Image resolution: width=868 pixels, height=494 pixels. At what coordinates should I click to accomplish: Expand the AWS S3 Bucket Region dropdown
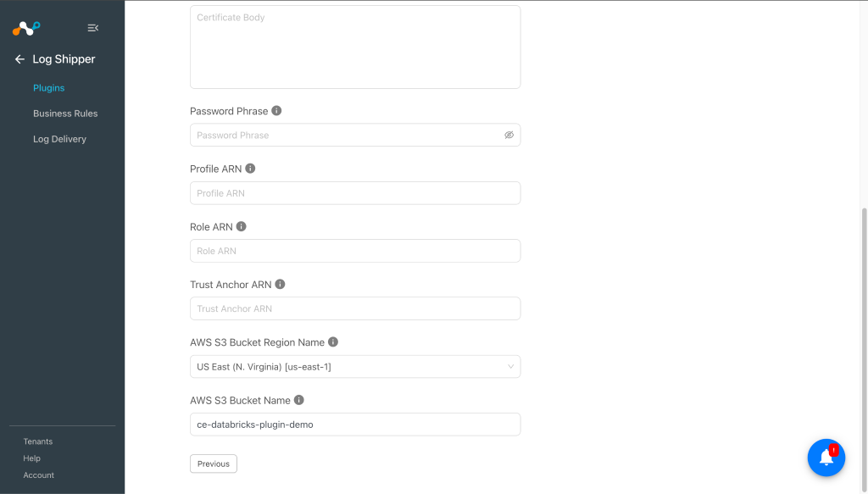355,367
